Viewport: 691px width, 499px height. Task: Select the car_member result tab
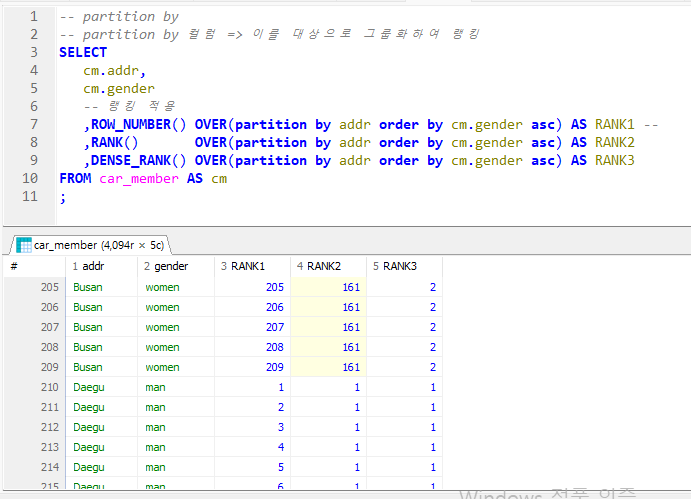tap(90, 245)
